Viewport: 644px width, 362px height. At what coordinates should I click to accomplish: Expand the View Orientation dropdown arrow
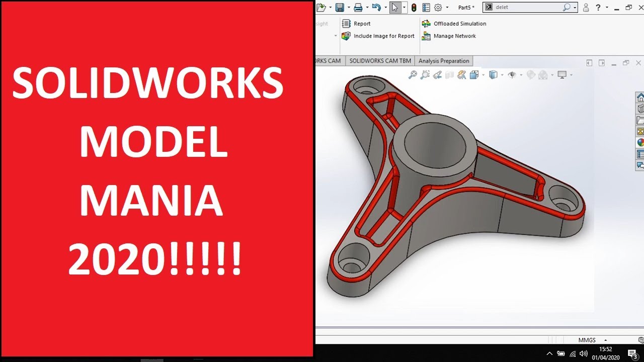[x=483, y=75]
